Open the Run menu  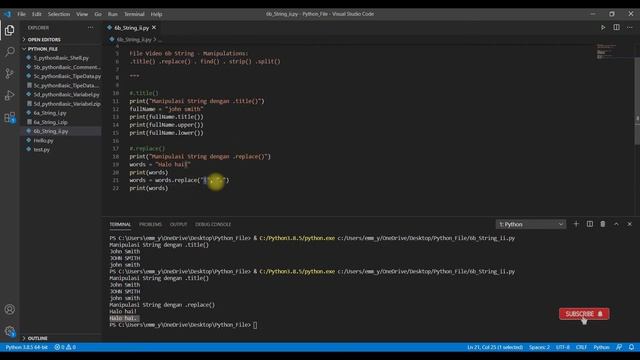113,14
